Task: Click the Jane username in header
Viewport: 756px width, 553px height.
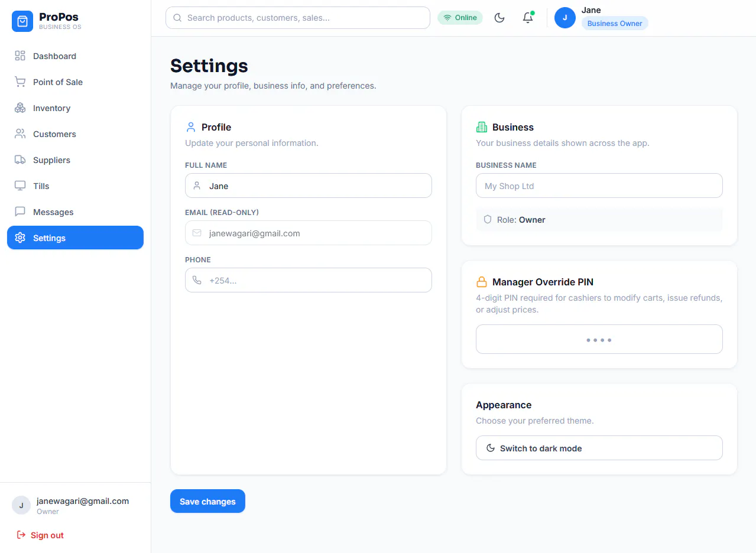Action: pos(591,10)
